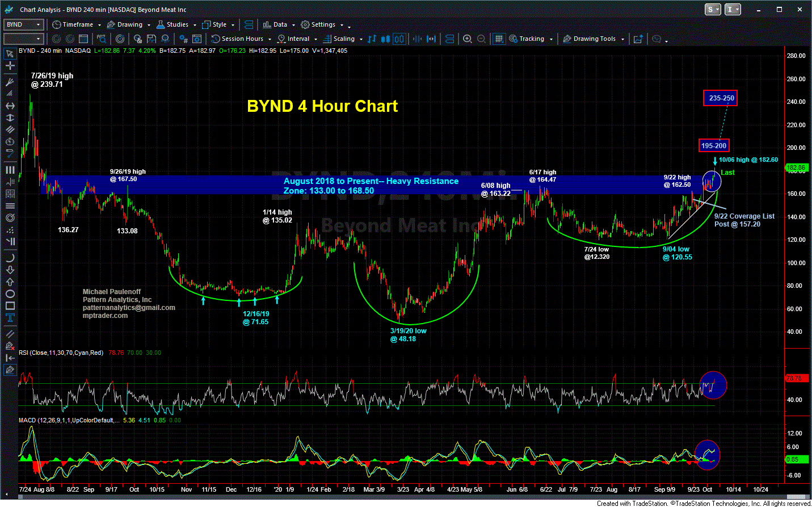Expand the Session Hours dropdown arrow

point(270,39)
